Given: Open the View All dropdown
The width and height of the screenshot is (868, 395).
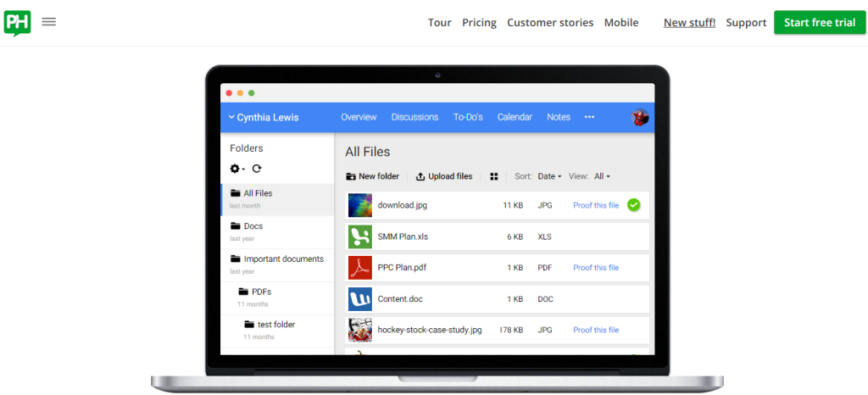Looking at the screenshot, I should (603, 176).
